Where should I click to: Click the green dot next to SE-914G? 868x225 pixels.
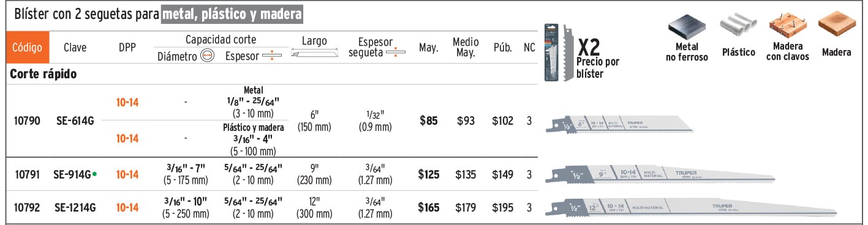[x=95, y=174]
